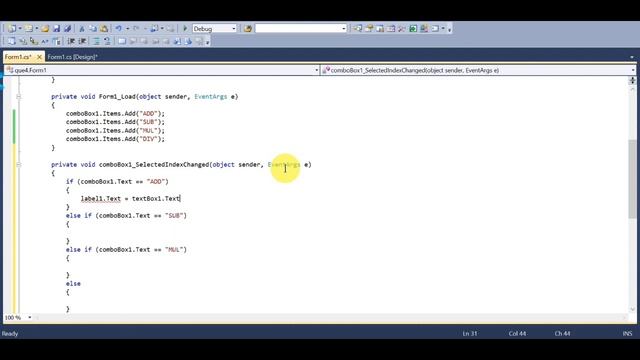
Task: Open Standard toolbar options overflow arrow
Action: click(x=449, y=29)
